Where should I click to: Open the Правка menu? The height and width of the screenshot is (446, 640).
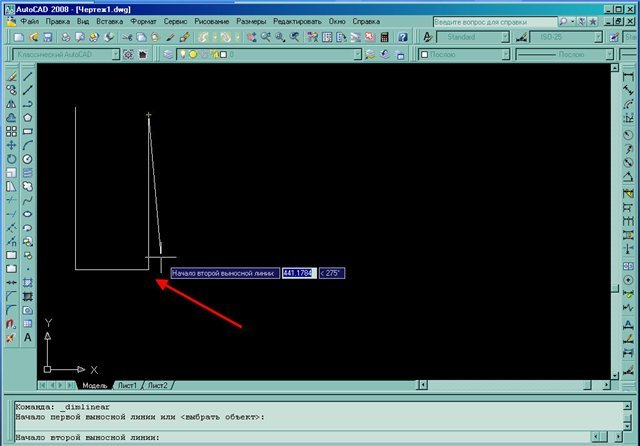click(x=58, y=21)
